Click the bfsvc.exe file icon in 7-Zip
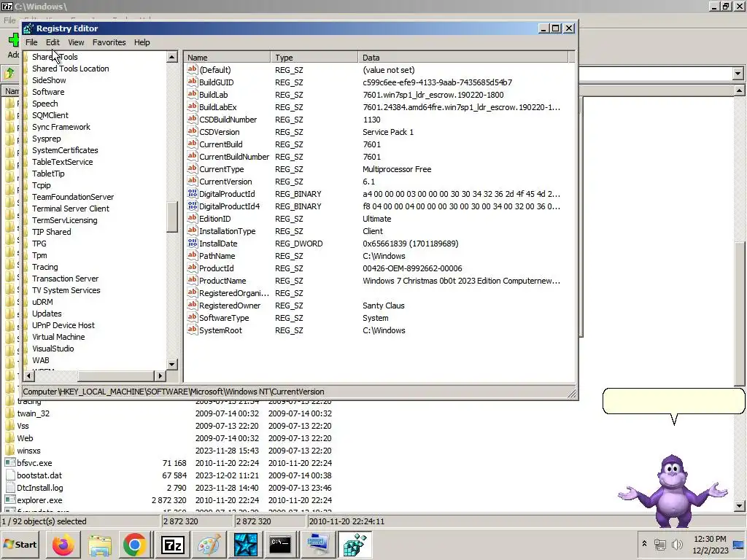Screen dimensions: 747x560 coord(10,463)
